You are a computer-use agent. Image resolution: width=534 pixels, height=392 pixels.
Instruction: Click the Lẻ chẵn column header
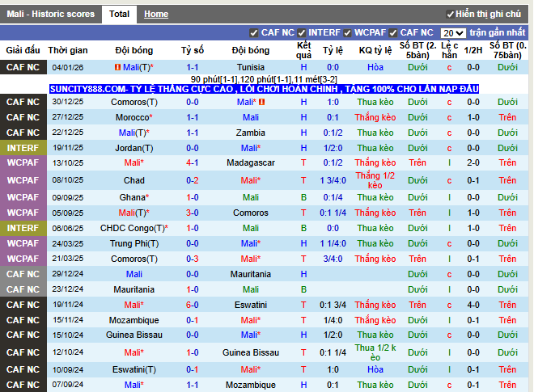pos(450,50)
